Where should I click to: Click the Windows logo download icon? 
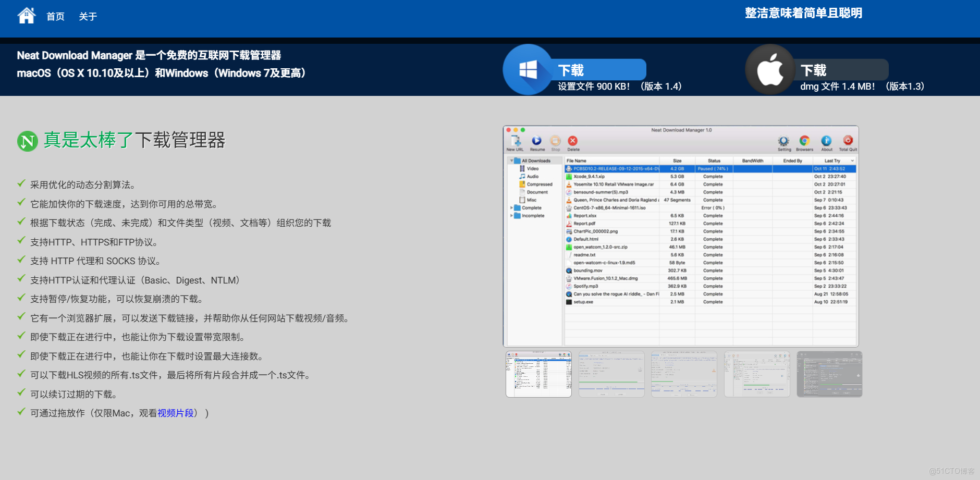(528, 69)
